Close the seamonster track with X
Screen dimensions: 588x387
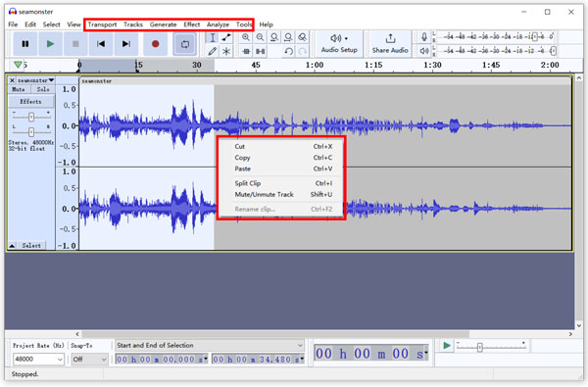pyautogui.click(x=12, y=80)
